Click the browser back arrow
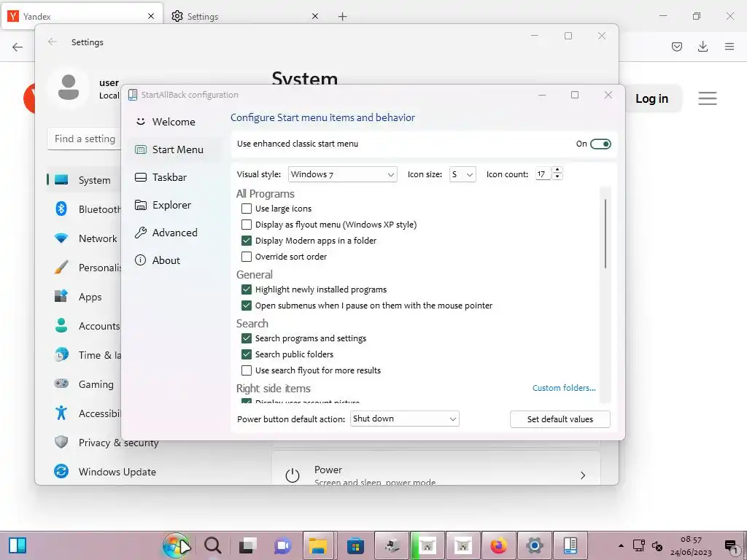Viewport: 747px width, 560px height. click(18, 47)
